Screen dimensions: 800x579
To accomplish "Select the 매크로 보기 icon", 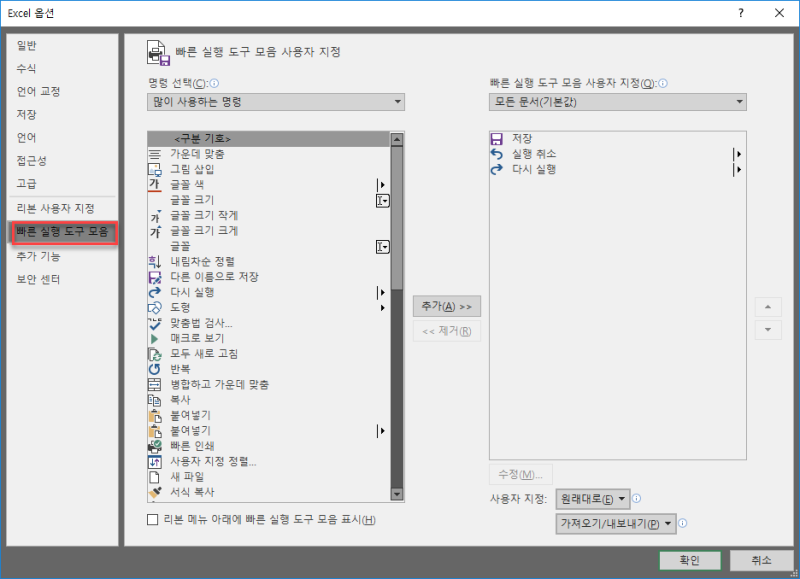I will coord(155,339).
